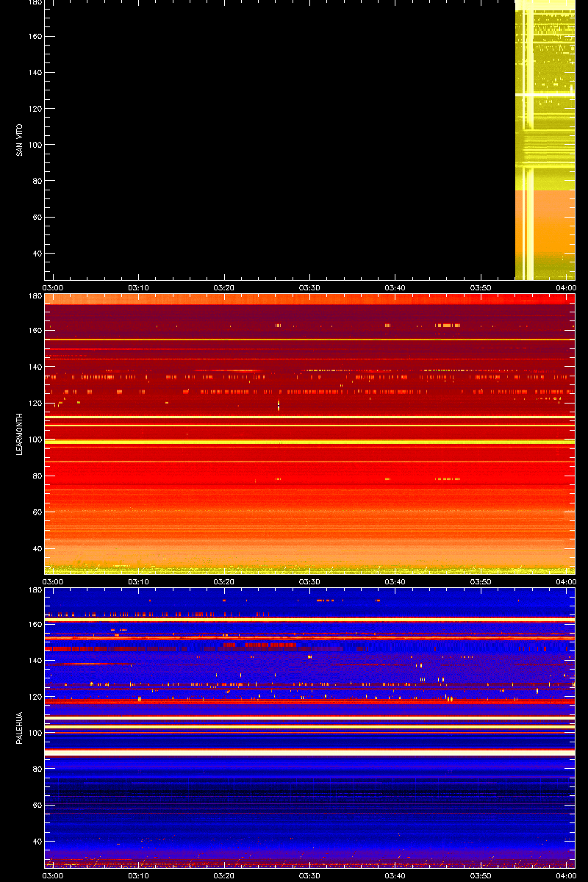
Task: Click the 03:20 time label below Learmonth plot
Action: coord(224,582)
